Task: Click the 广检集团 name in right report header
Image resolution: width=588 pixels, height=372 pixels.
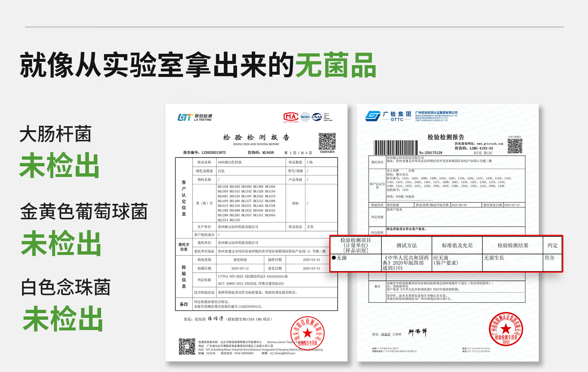Action: 397,114
